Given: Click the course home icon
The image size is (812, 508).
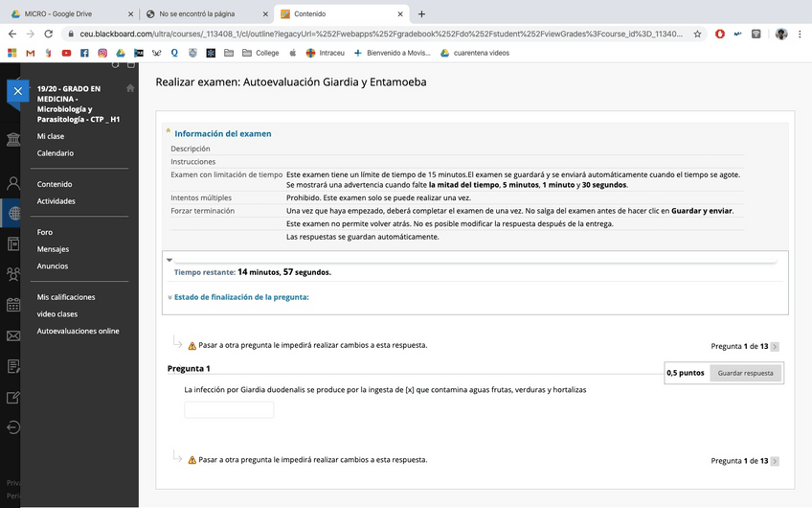Looking at the screenshot, I should click(x=130, y=88).
